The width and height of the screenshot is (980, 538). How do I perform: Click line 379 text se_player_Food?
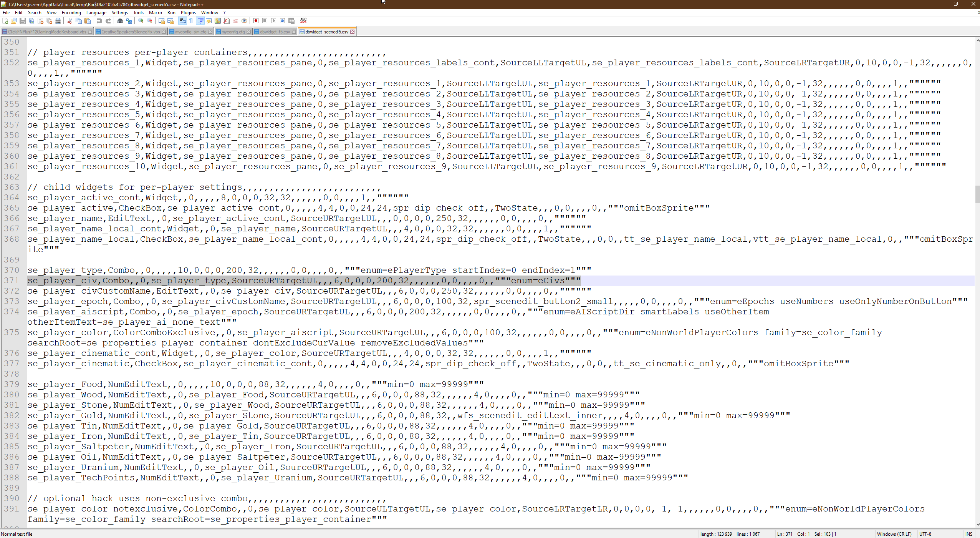point(65,384)
